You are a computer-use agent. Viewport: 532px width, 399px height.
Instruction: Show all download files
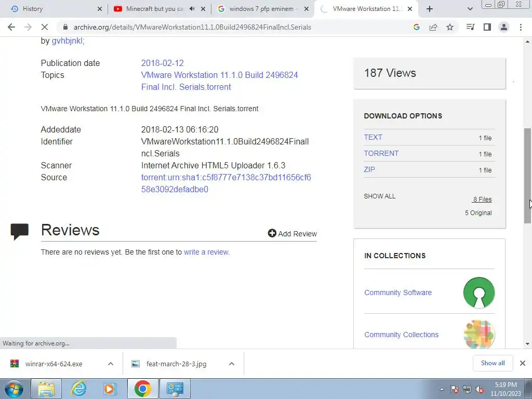coord(379,196)
